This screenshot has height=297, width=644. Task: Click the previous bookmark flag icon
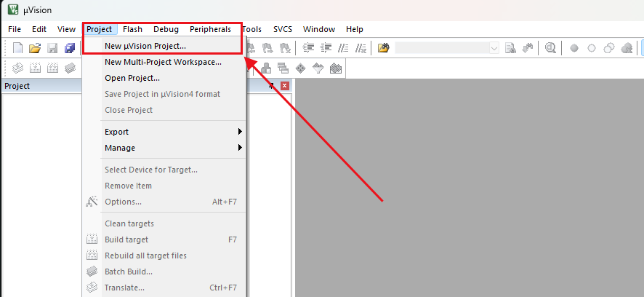(x=251, y=48)
